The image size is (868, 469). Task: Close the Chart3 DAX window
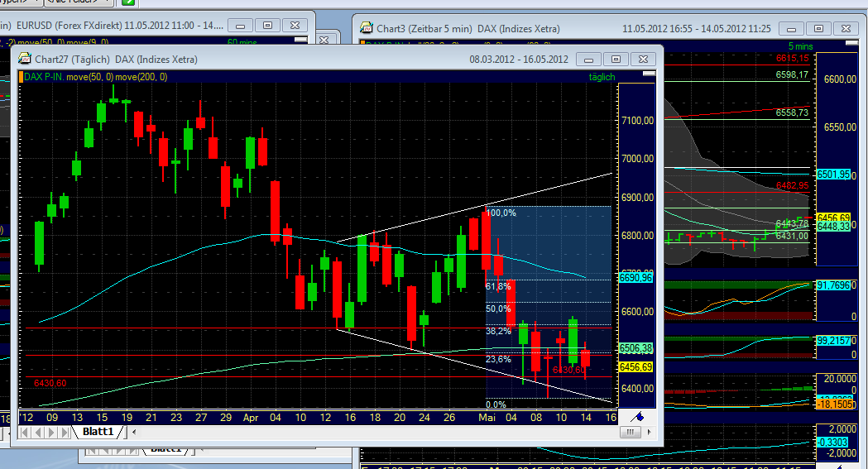[846, 28]
